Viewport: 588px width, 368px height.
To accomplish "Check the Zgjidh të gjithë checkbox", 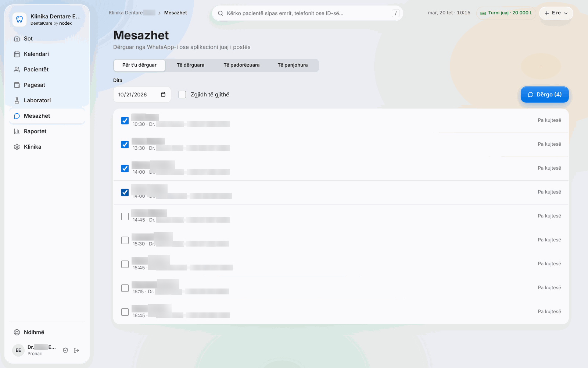I will click(182, 95).
